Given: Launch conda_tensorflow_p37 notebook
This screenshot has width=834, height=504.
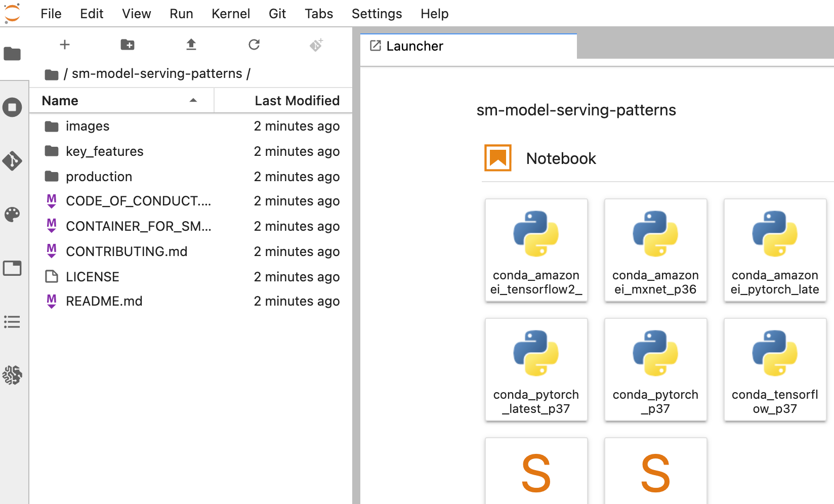Looking at the screenshot, I should click(x=775, y=370).
